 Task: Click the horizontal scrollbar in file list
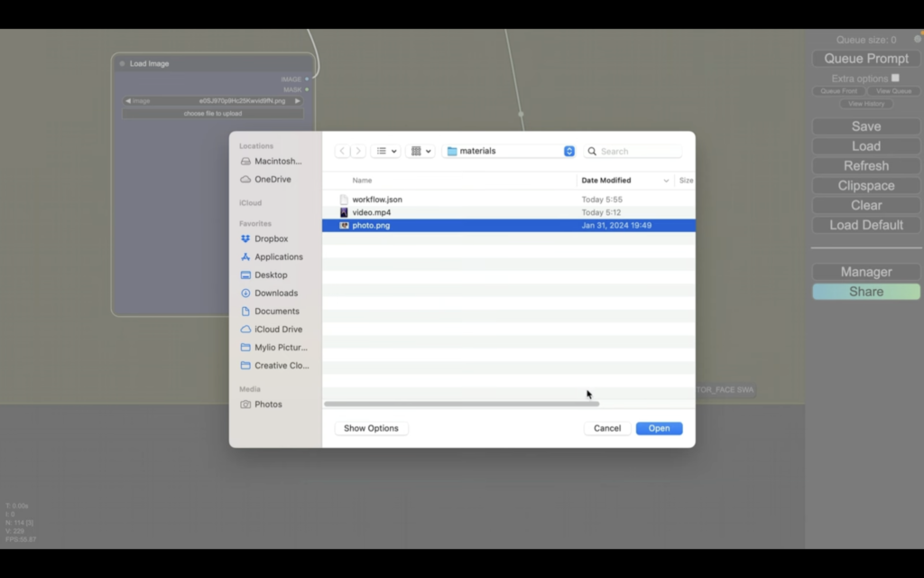tap(461, 404)
